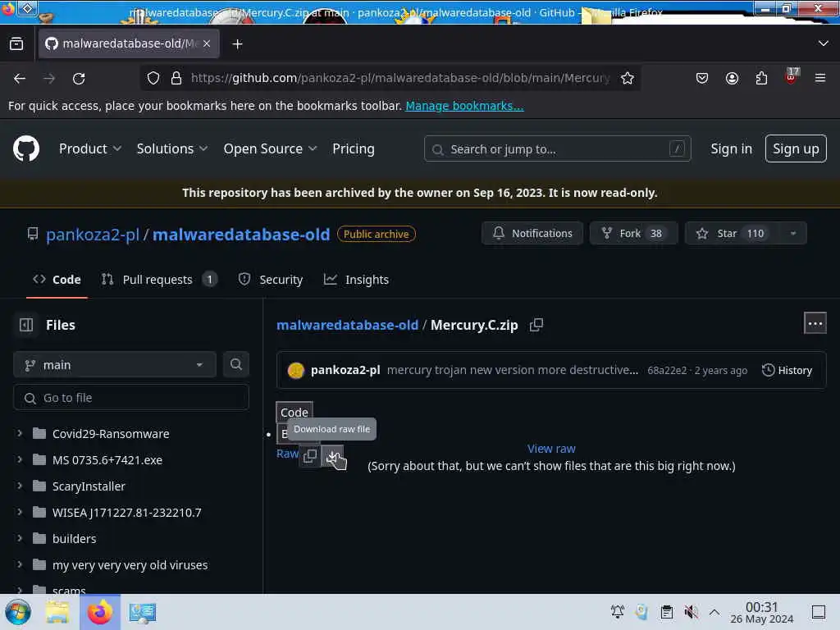Screen dimensions: 840x630
Task: Open the Windows Start orb
Action: coord(18,612)
